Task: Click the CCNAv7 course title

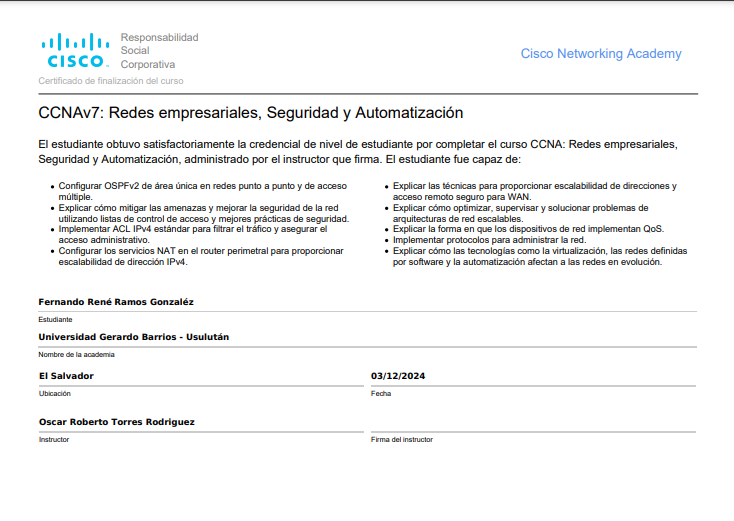Action: [251, 113]
